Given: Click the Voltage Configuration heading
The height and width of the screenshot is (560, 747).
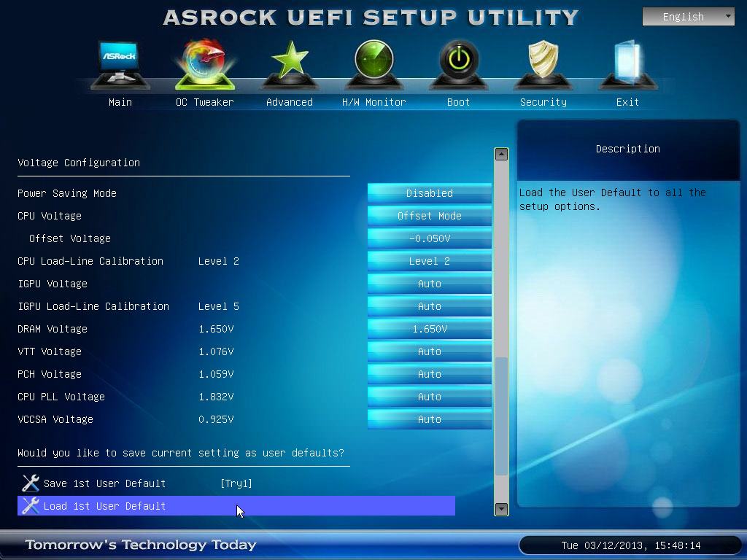Looking at the screenshot, I should point(79,163).
